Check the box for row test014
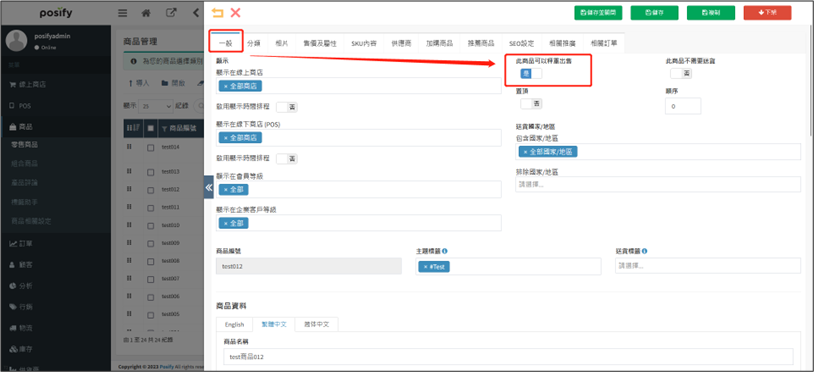Image resolution: width=814 pixels, height=372 pixels. pyautogui.click(x=151, y=147)
